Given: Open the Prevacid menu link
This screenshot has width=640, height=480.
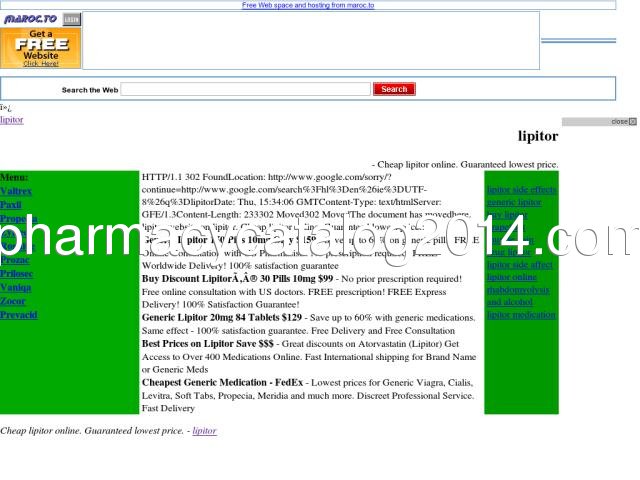Looking at the screenshot, I should pos(19,315).
